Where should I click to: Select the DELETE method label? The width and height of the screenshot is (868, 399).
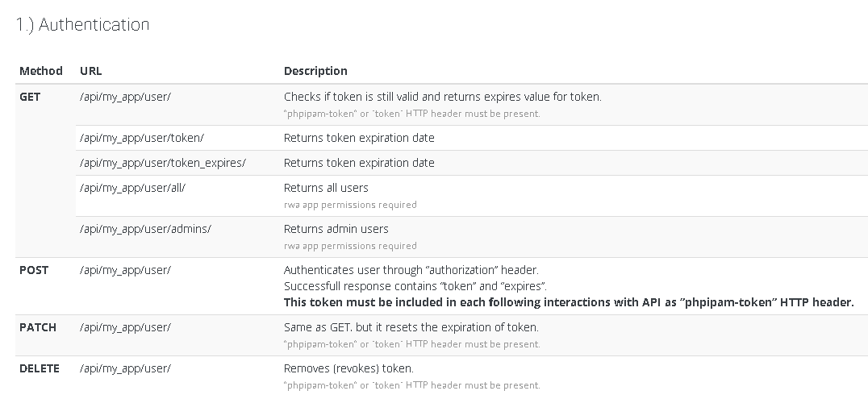point(40,368)
